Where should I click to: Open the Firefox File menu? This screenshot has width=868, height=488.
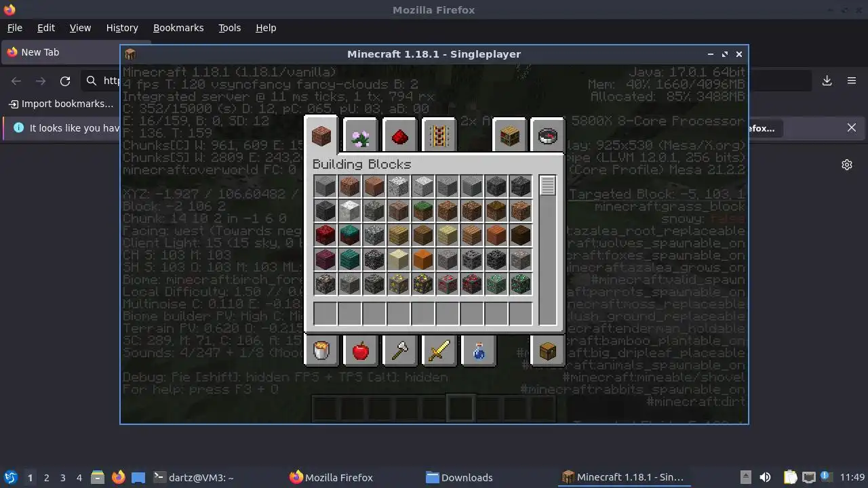point(15,28)
